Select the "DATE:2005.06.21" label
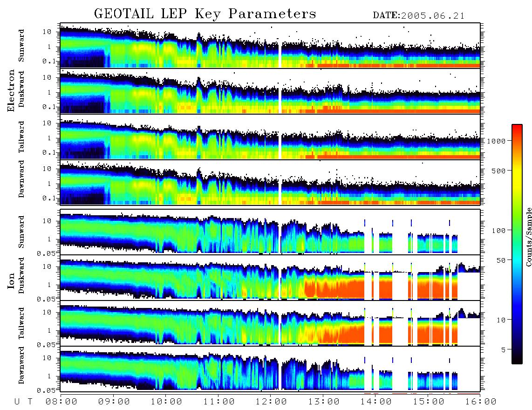The width and height of the screenshot is (532, 410). 419,16
